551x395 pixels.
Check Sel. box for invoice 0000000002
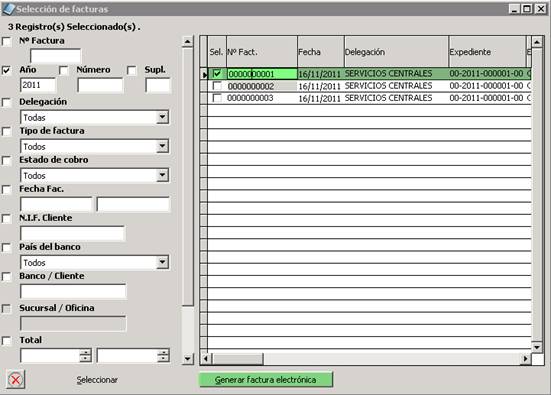(217, 86)
